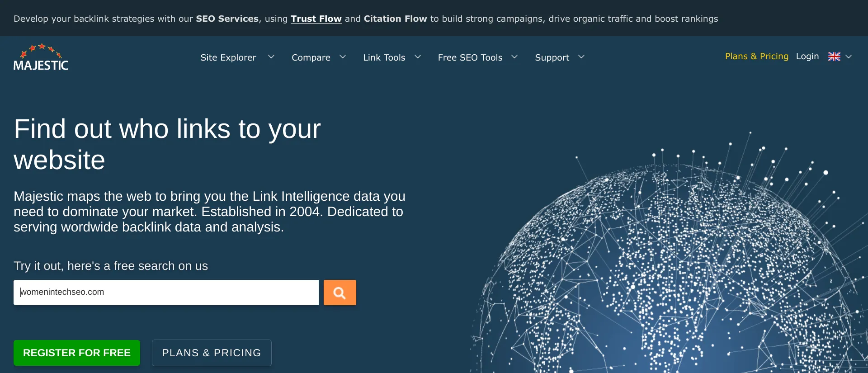Image resolution: width=868 pixels, height=373 pixels.
Task: Open the Site Explorer menu
Action: 228,57
